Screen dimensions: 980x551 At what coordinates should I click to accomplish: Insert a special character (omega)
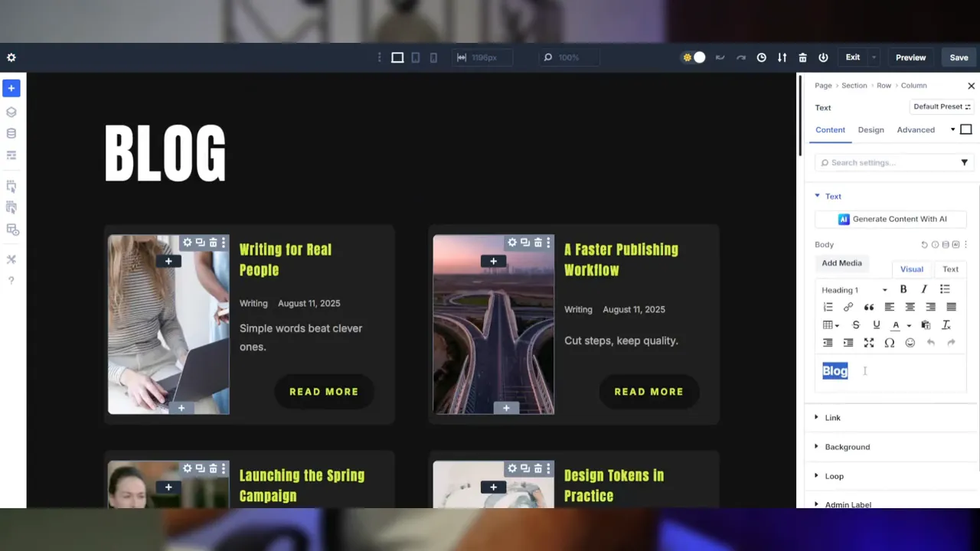coord(890,343)
